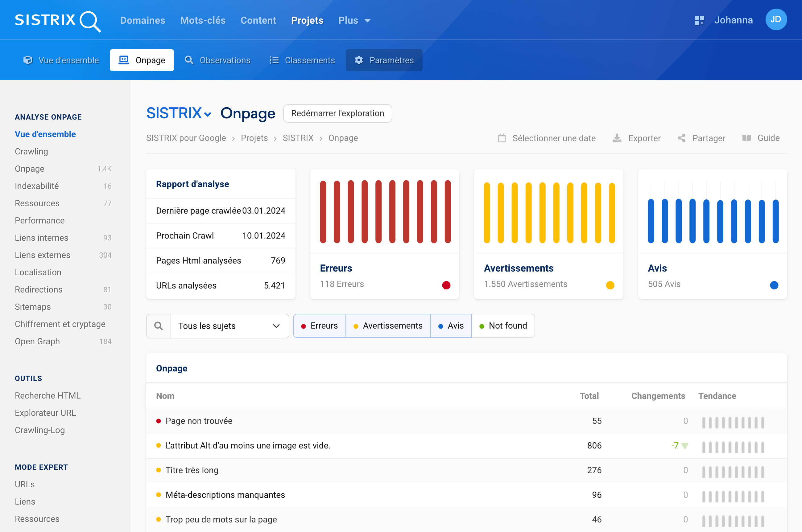The height and width of the screenshot is (532, 802).
Task: Click SISTRIX pour Google breadcrumb
Action: (x=186, y=138)
